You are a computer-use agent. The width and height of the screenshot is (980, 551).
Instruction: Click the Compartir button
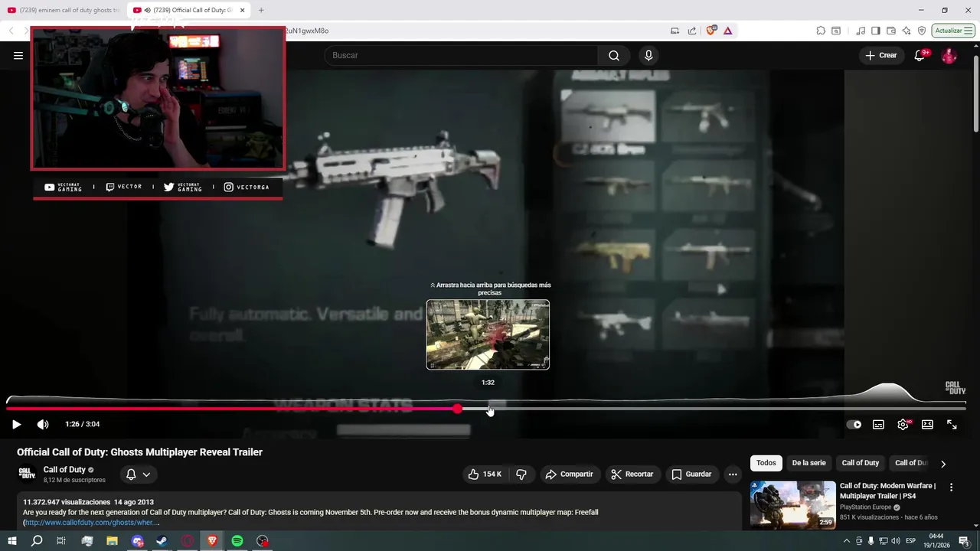pyautogui.click(x=569, y=474)
